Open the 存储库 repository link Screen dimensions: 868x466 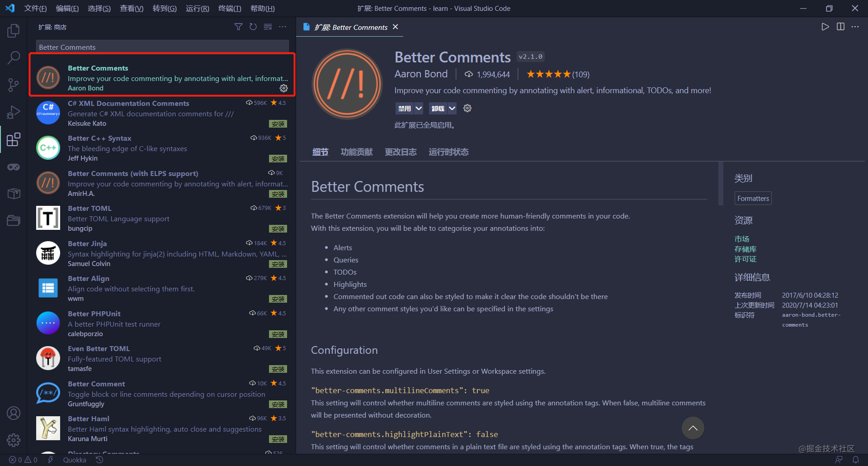(745, 249)
